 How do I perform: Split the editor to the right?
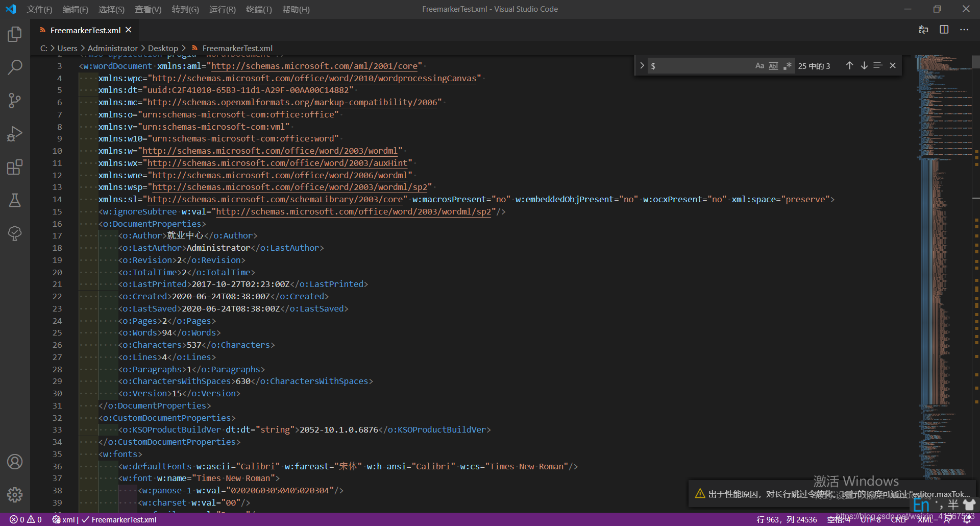[x=944, y=30]
